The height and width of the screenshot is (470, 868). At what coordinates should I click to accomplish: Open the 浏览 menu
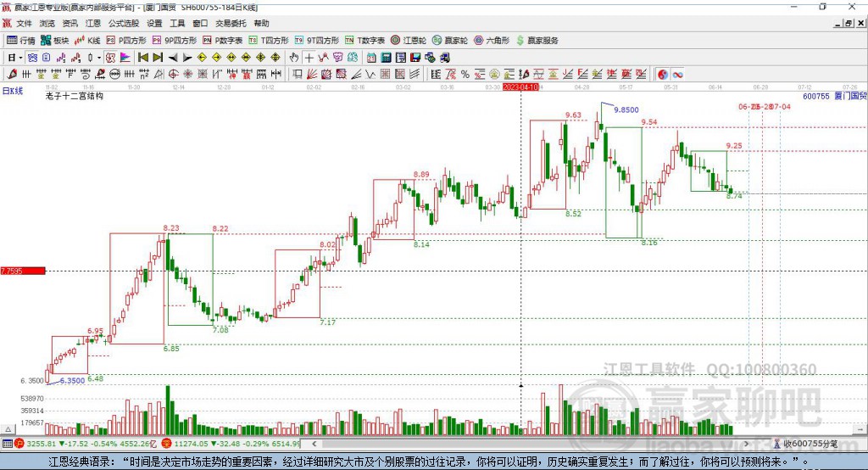(47, 23)
